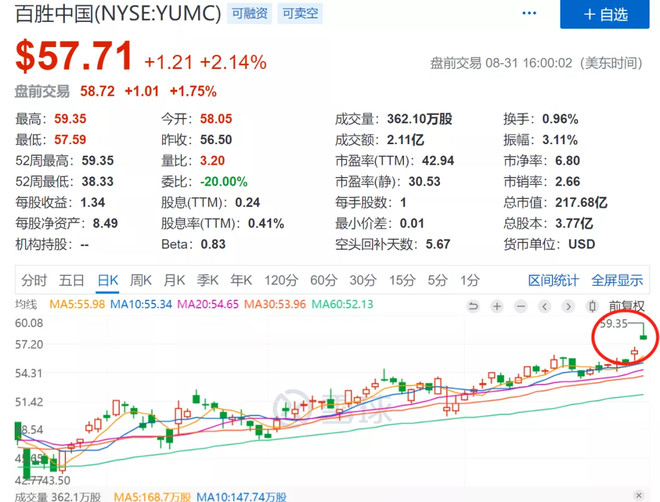Select the 120分 chart tab

click(x=281, y=280)
